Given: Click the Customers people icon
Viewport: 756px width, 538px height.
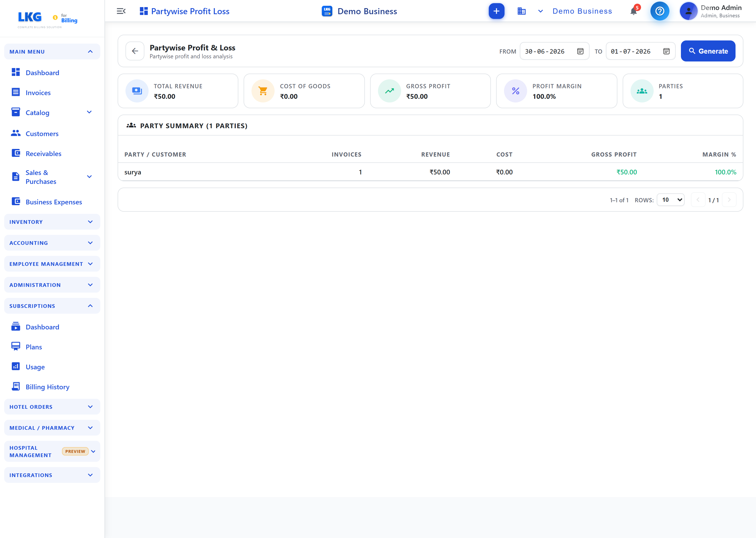Looking at the screenshot, I should point(15,133).
